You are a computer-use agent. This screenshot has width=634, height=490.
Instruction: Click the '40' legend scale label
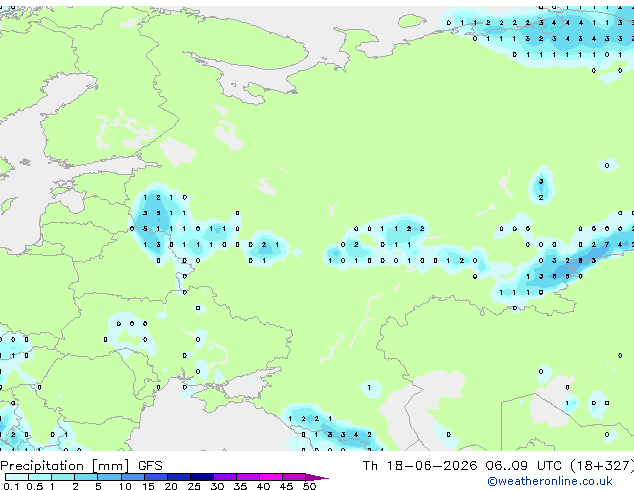[263, 486]
